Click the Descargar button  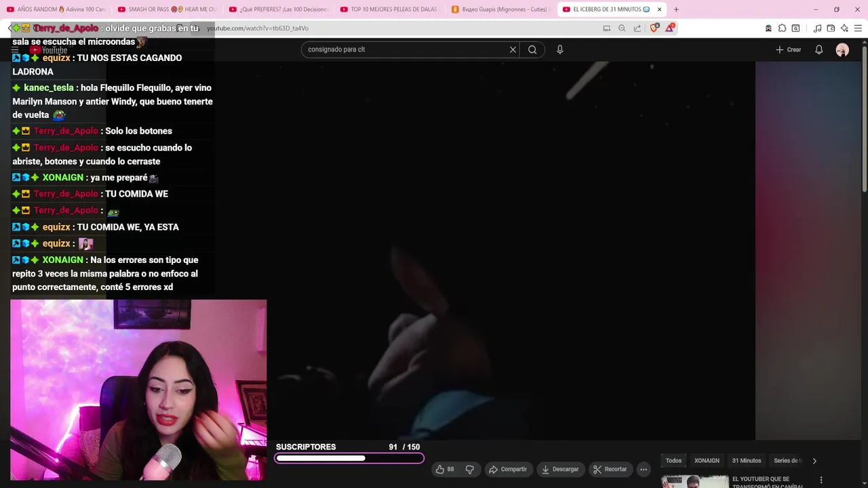point(560,469)
